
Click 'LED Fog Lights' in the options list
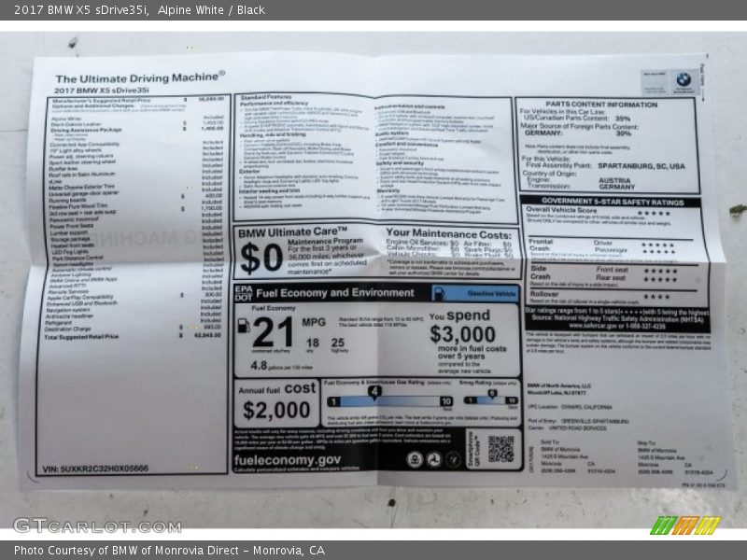pyautogui.click(x=69, y=251)
